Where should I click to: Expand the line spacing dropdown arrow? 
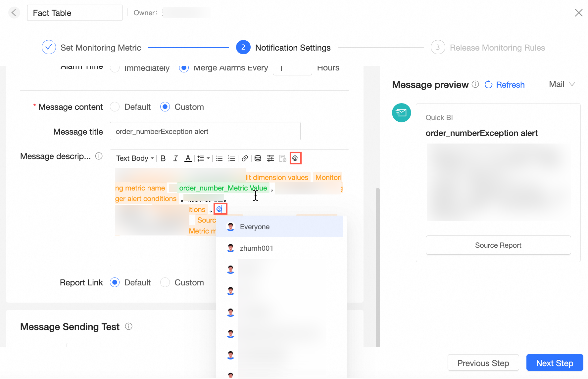click(x=208, y=158)
